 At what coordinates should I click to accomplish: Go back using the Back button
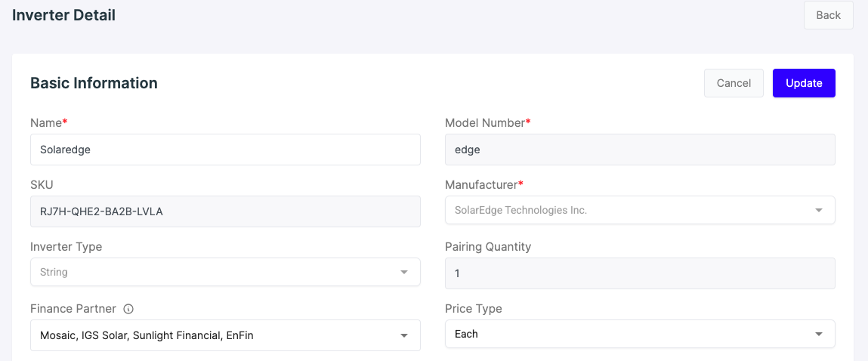point(828,16)
